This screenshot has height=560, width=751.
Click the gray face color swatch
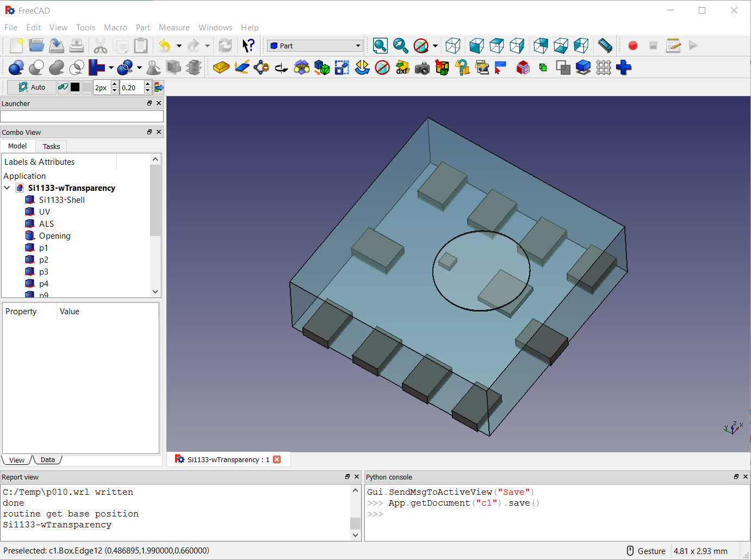(87, 87)
